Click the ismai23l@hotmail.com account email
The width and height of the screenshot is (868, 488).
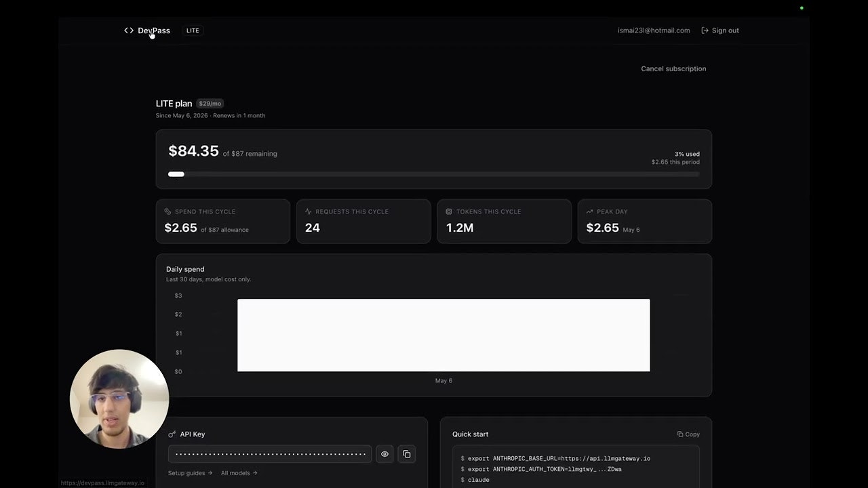[x=654, y=30]
